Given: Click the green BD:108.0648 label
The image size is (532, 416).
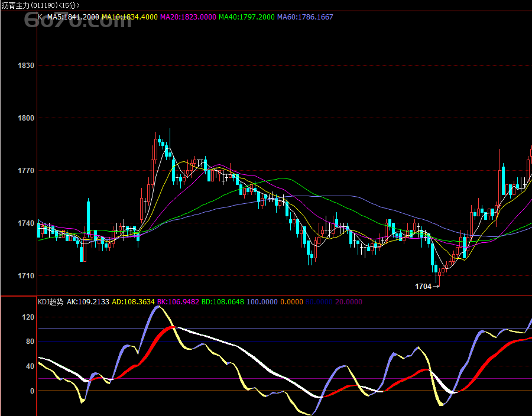Looking at the screenshot, I should click(x=223, y=302).
